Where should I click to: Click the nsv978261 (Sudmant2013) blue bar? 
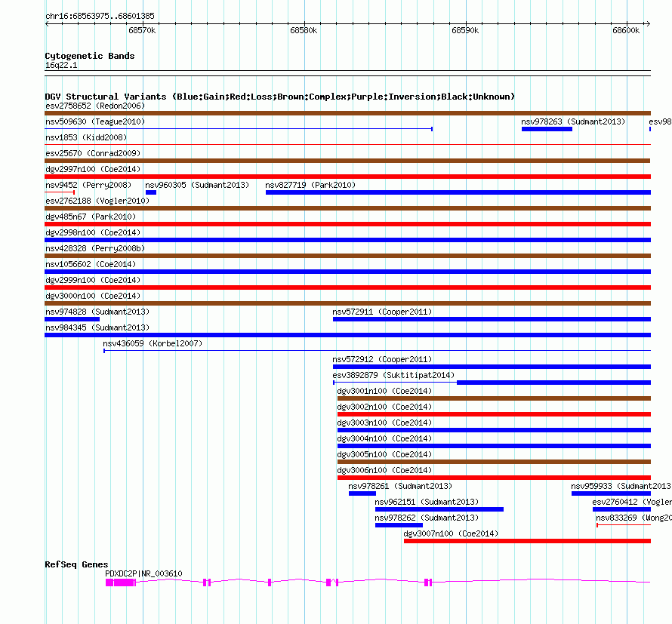click(362, 493)
